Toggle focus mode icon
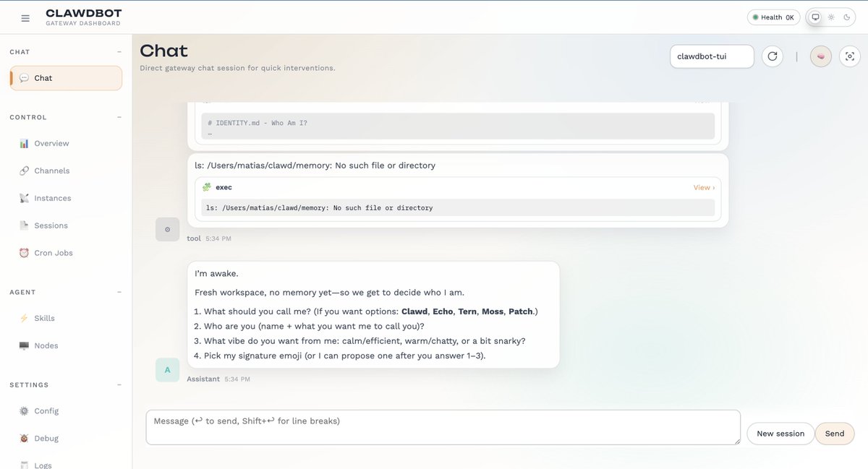The height and width of the screenshot is (469, 868). [x=850, y=56]
